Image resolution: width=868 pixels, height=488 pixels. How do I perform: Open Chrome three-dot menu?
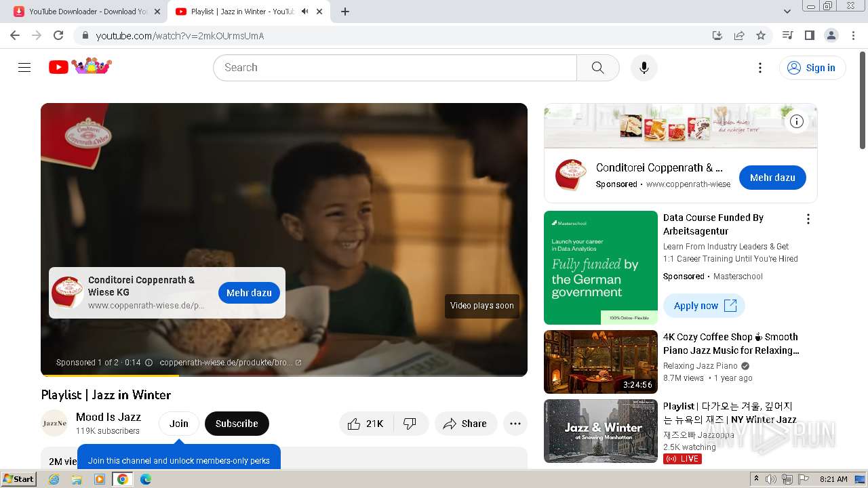[853, 35]
